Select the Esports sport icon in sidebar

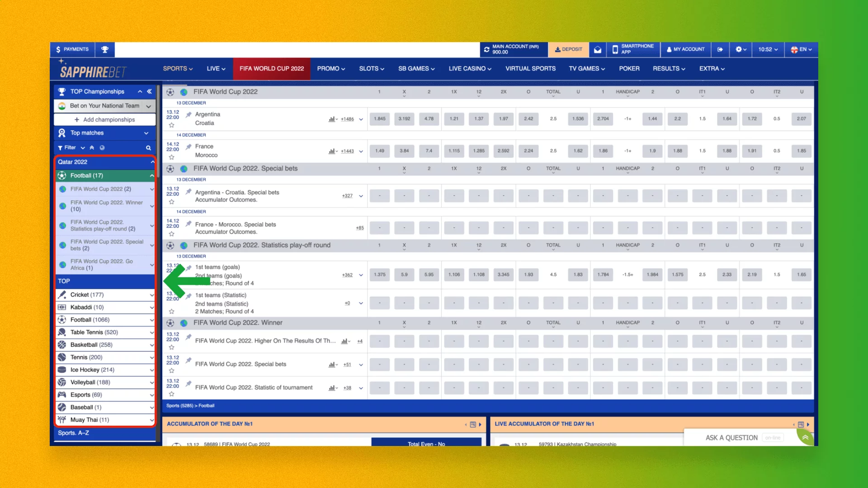click(62, 394)
